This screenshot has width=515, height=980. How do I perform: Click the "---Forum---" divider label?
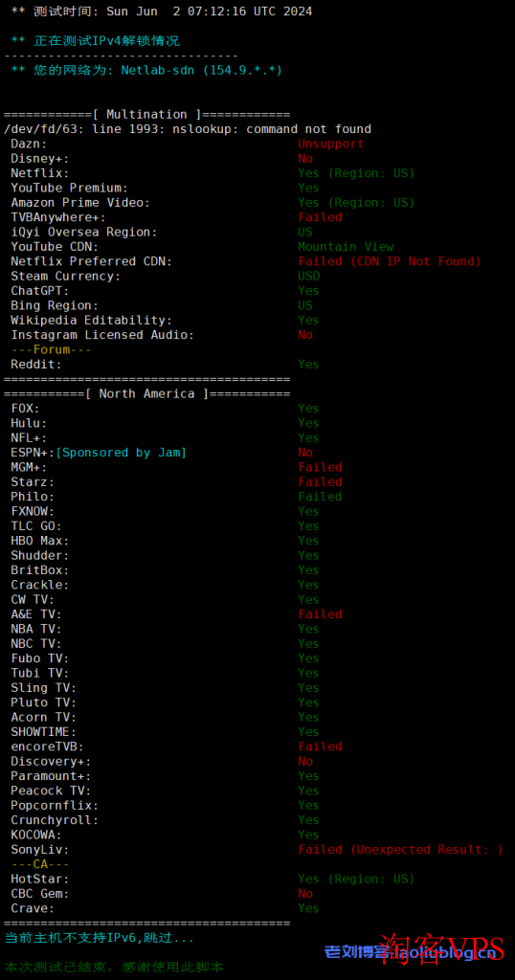tap(52, 349)
